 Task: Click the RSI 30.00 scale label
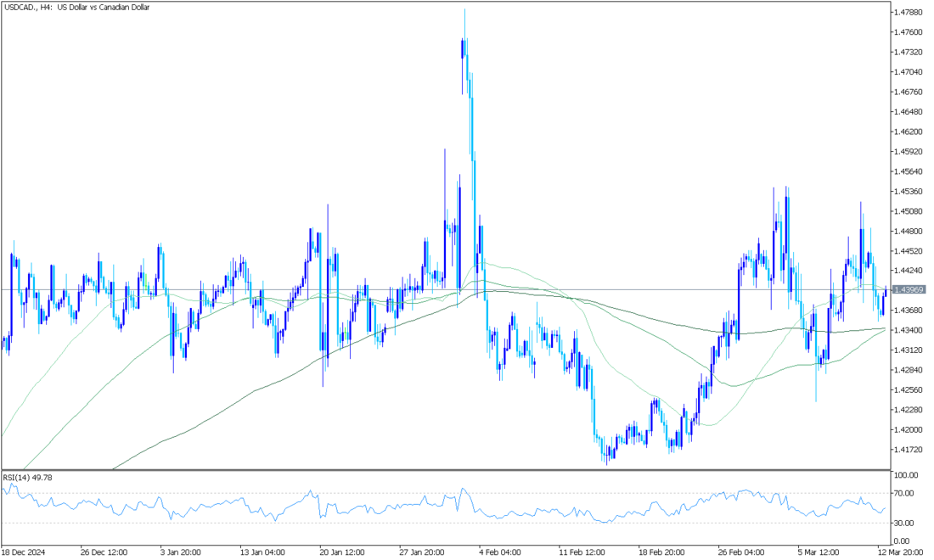[x=905, y=523]
